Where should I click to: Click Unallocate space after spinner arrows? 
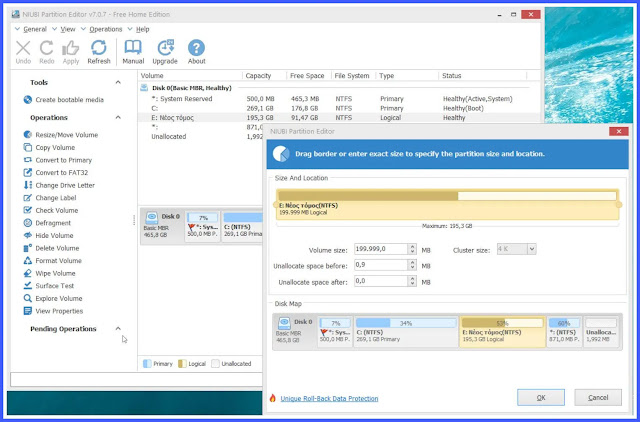(412, 281)
